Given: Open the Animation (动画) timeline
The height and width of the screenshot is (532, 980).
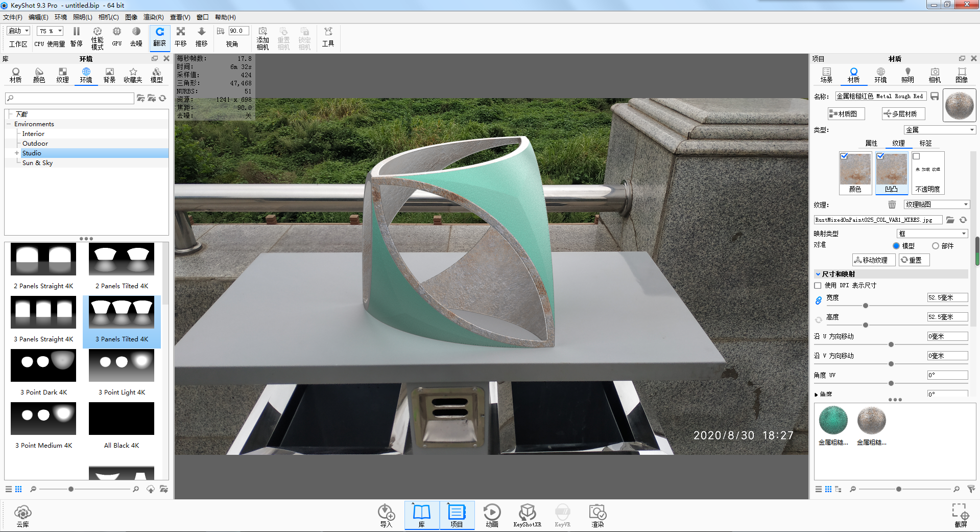Looking at the screenshot, I should pos(492,515).
